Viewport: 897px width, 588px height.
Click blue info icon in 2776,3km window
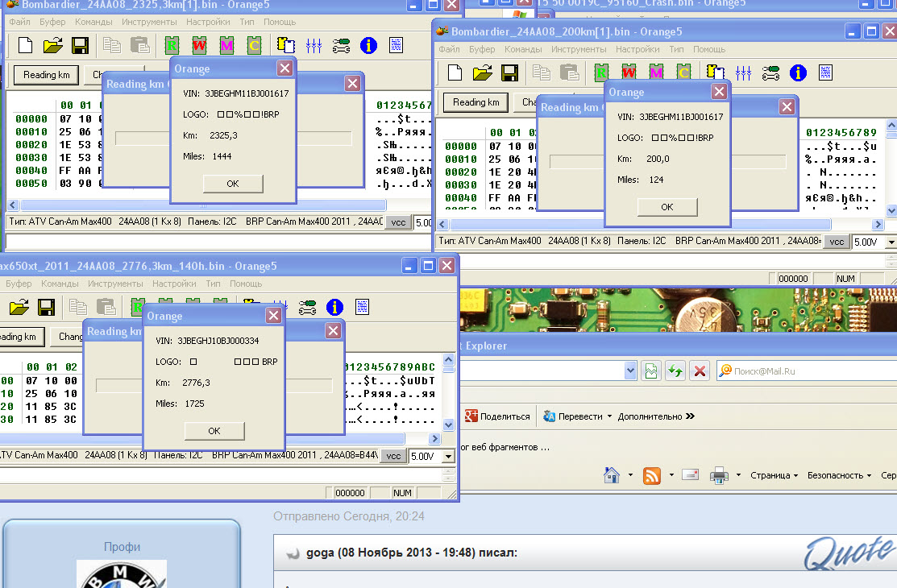[334, 307]
